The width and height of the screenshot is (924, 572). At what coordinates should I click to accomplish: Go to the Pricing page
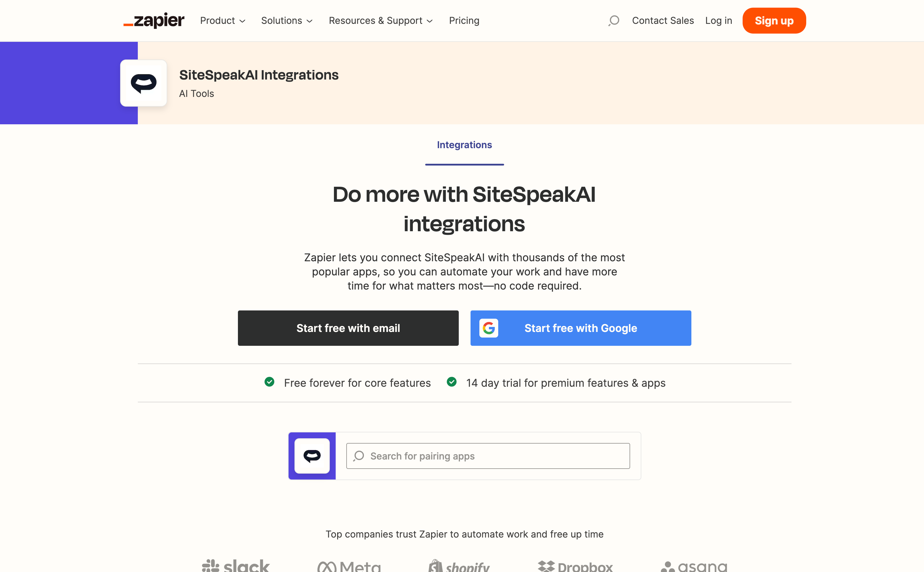464,20
